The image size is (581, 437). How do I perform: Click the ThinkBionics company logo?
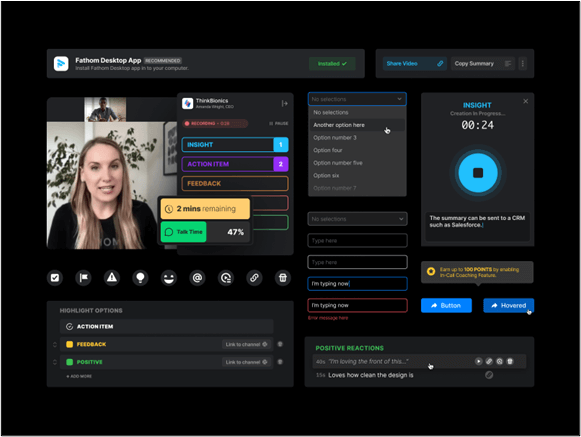[x=187, y=103]
